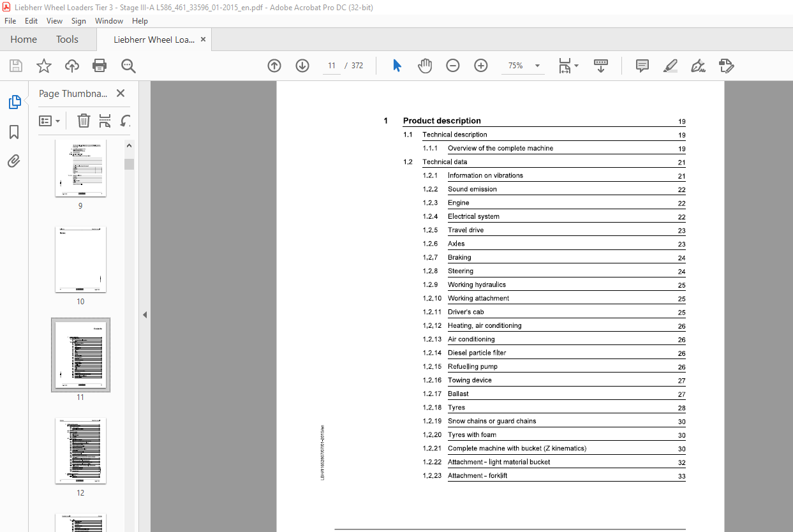The width and height of the screenshot is (793, 532).
Task: Open the Edit menu
Action: [x=31, y=21]
